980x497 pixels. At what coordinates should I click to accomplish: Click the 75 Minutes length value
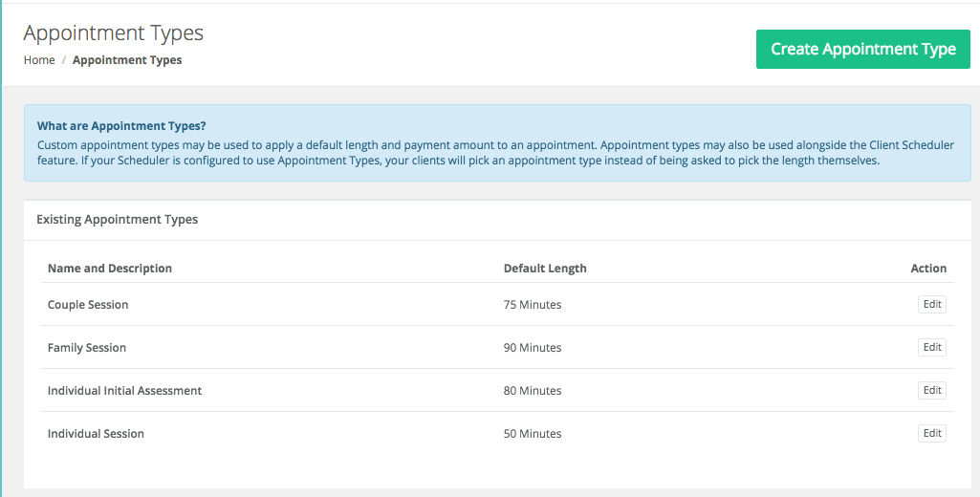click(533, 305)
